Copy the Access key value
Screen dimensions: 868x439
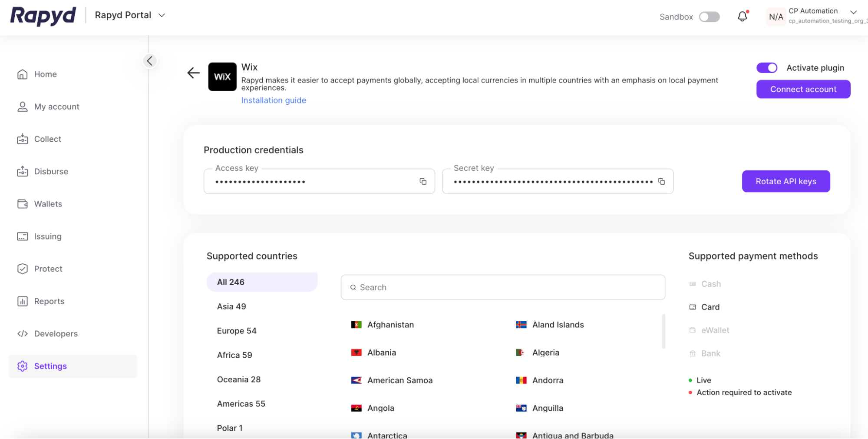click(422, 182)
